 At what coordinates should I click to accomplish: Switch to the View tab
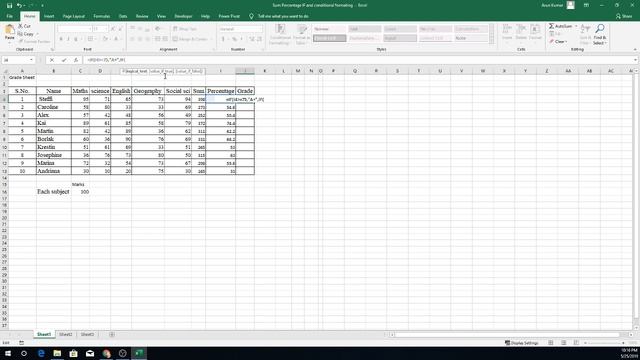point(162,16)
